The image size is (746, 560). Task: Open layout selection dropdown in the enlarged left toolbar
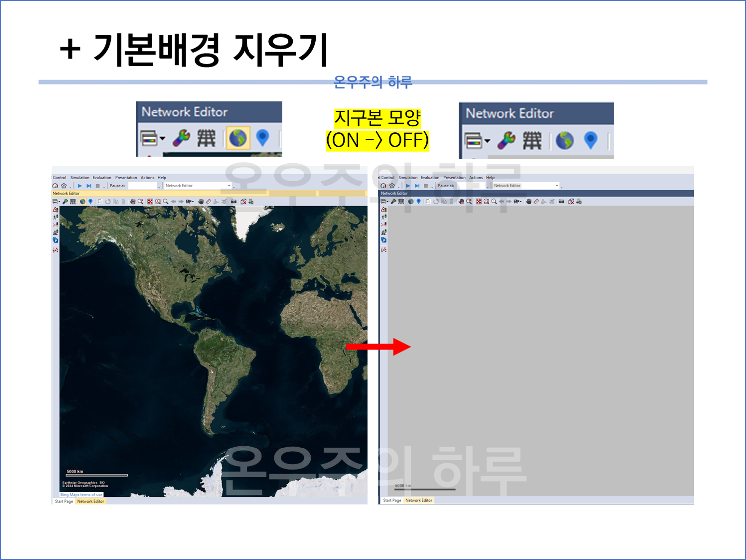(153, 138)
